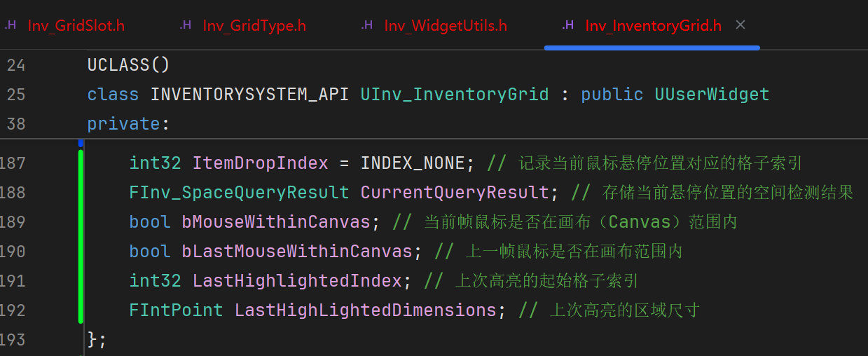The image size is (868, 356).
Task: Click the bMouseWithinCanvas variable
Action: tap(276, 222)
